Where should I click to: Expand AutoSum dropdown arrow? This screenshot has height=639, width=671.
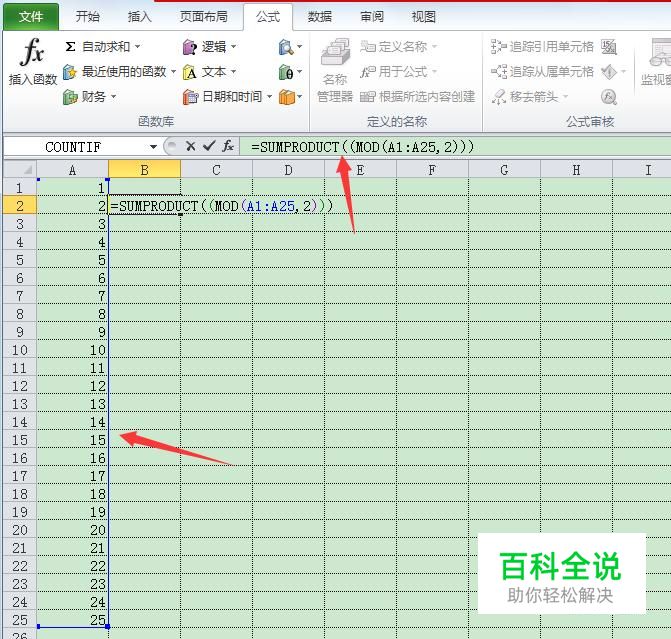(x=137, y=46)
